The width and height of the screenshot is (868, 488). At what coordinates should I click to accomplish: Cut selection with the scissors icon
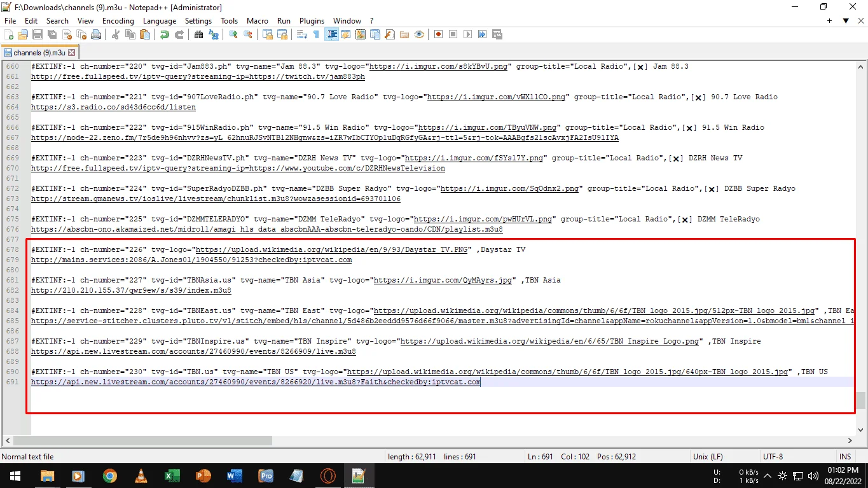pyautogui.click(x=115, y=34)
